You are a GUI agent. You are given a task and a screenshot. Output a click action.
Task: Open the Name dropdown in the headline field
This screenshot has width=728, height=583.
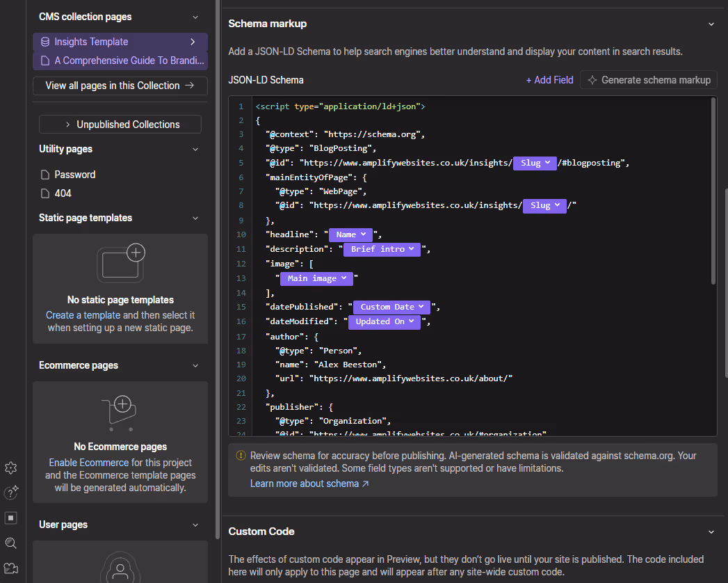[x=350, y=234]
